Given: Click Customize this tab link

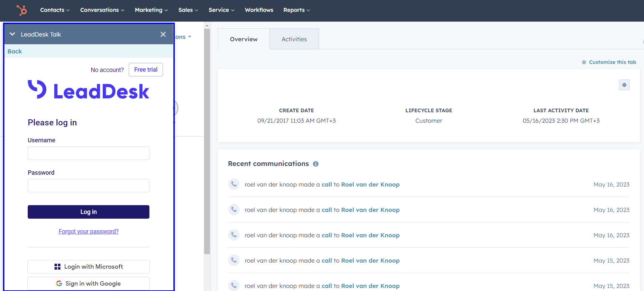Looking at the screenshot, I should [x=609, y=62].
